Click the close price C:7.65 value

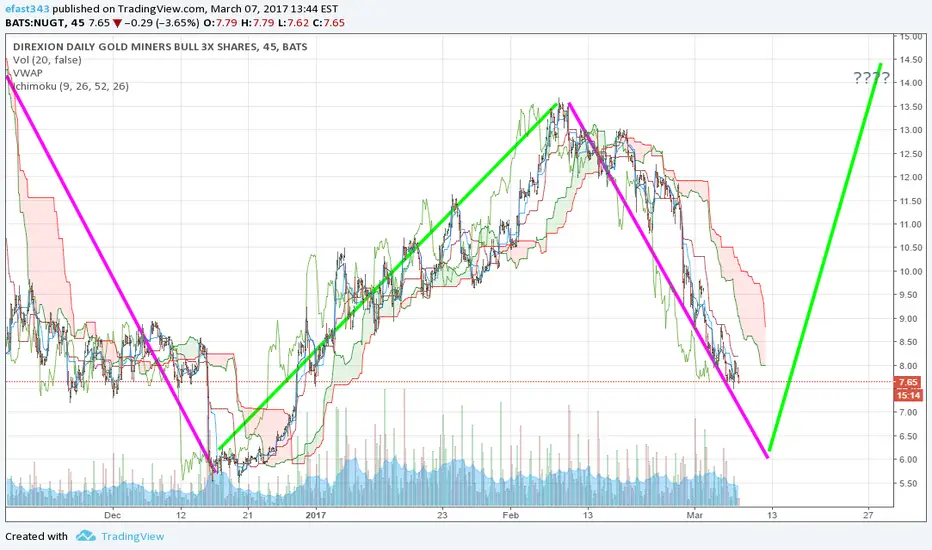[x=329, y=23]
